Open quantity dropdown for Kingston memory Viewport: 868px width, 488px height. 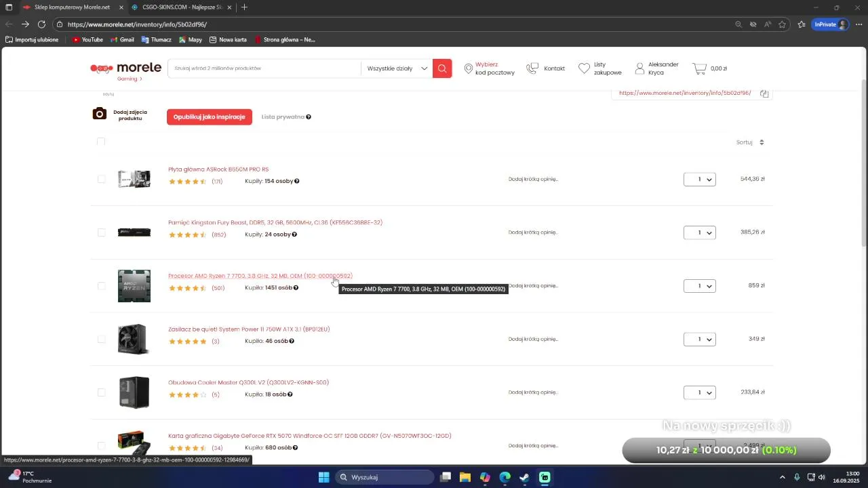(x=700, y=232)
